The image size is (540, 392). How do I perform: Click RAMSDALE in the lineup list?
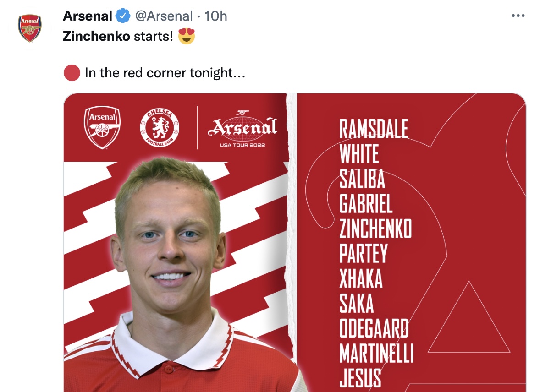coord(374,129)
